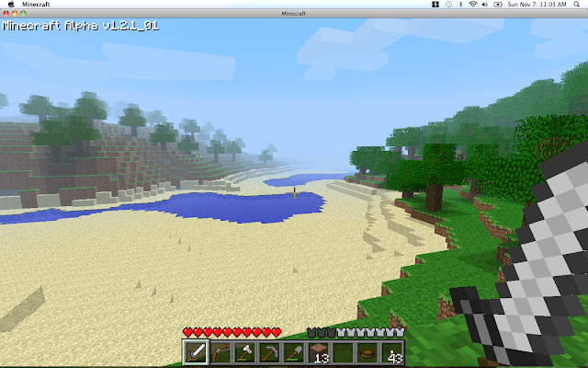Click 'Minecraft Alpha v1.2.1_01' version text
588x368 pixels.
tap(81, 26)
